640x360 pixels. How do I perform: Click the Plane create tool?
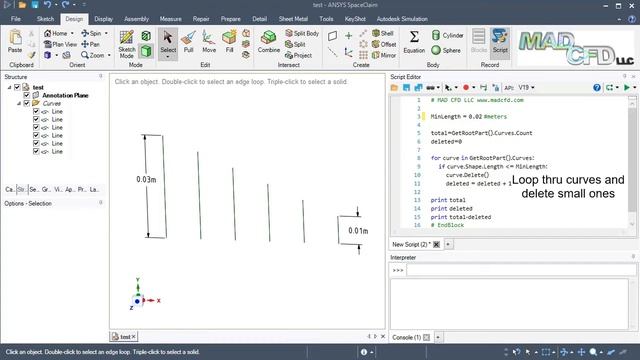pyautogui.click(x=333, y=36)
